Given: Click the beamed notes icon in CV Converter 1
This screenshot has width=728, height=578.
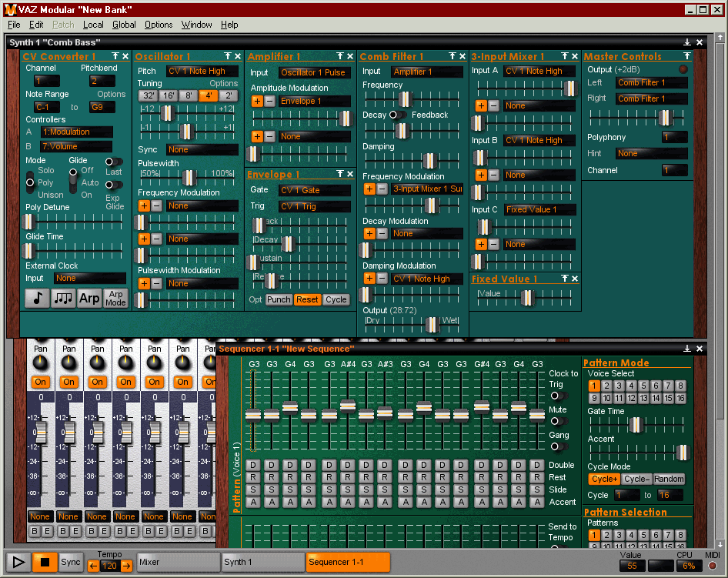Looking at the screenshot, I should 63,298.
